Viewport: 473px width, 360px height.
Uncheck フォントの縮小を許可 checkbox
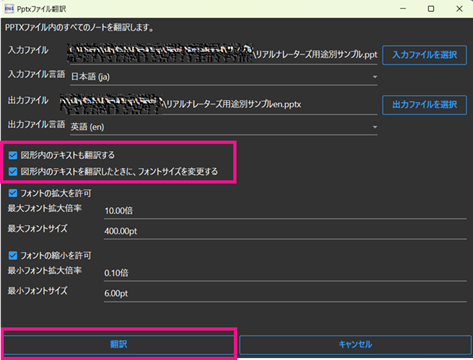point(13,255)
